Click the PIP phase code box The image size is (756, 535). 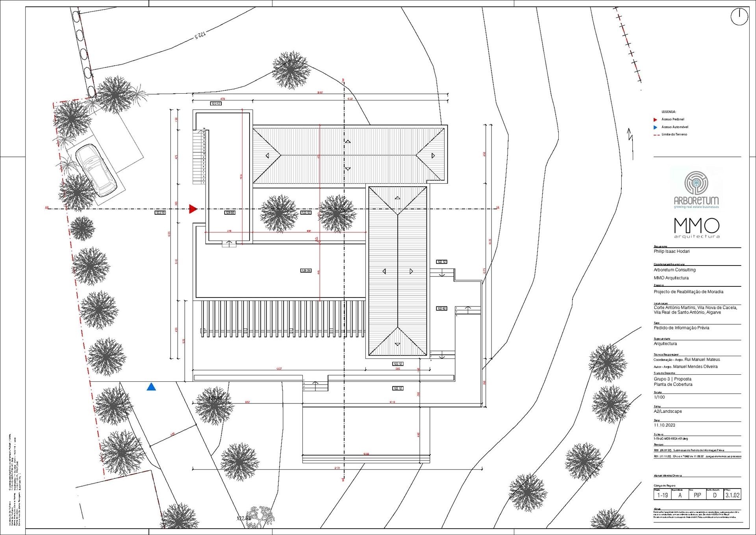point(697,495)
